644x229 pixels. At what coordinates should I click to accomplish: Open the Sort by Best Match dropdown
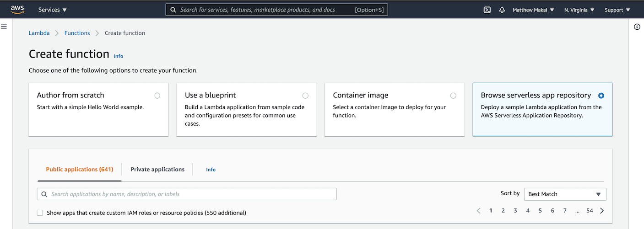coord(564,194)
